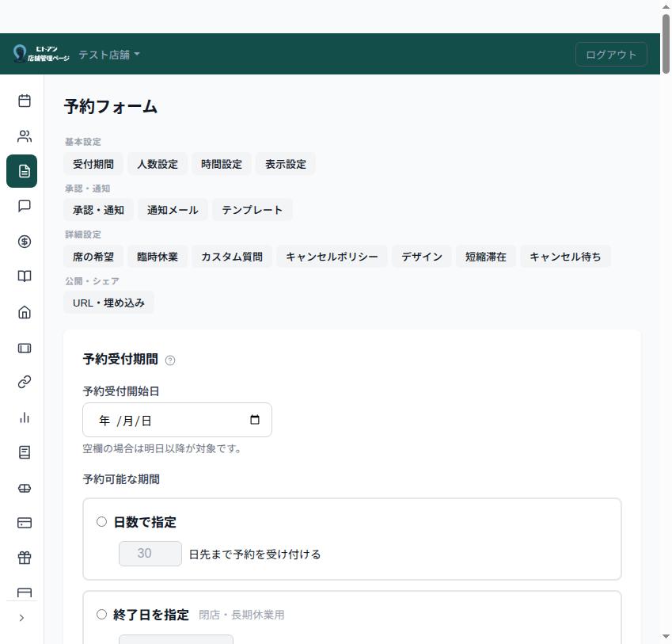Switch to the 人数設定 tab
This screenshot has height=644, width=672.
158,164
